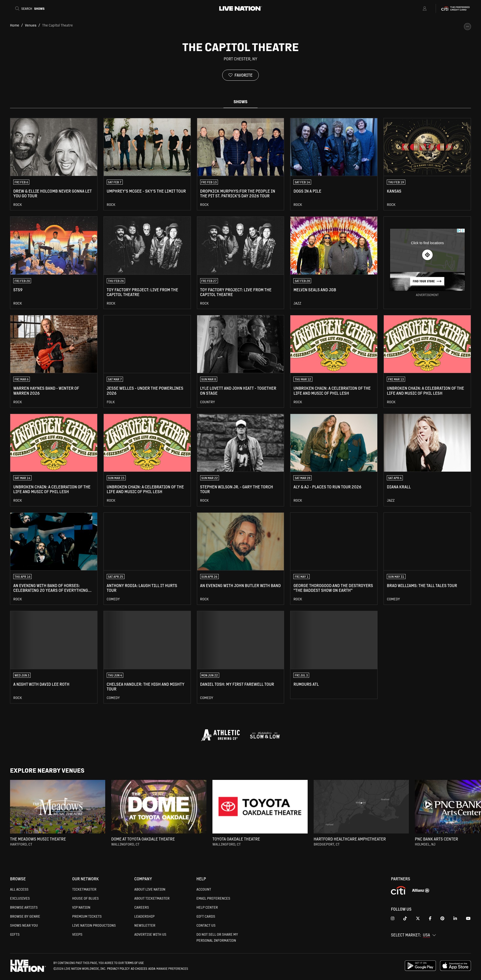This screenshot has width=481, height=980.
Task: Open Dogs in a Pile show image
Action: tap(334, 147)
